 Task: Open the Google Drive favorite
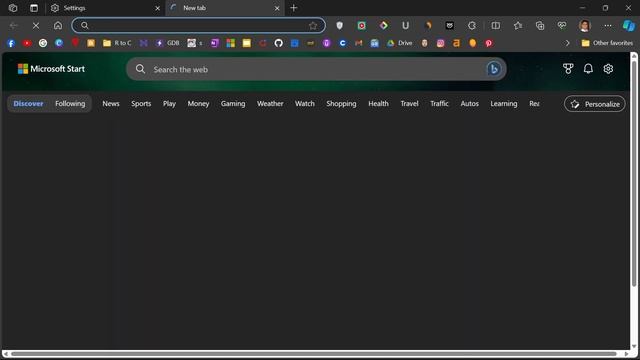coord(400,43)
